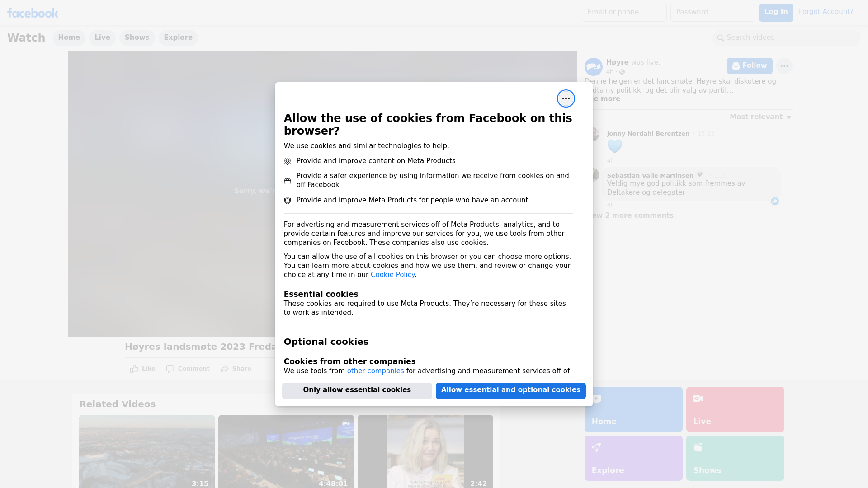
Task: Open the cookie dialog more options menu
Action: (x=566, y=99)
